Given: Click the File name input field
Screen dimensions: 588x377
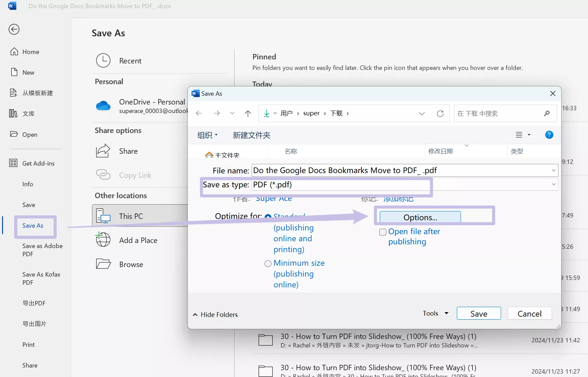Looking at the screenshot, I should click(405, 170).
